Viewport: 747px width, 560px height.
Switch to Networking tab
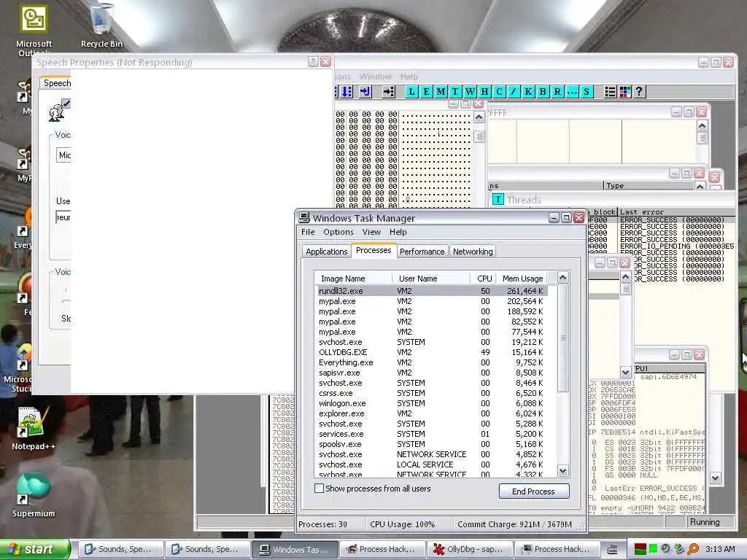point(473,252)
